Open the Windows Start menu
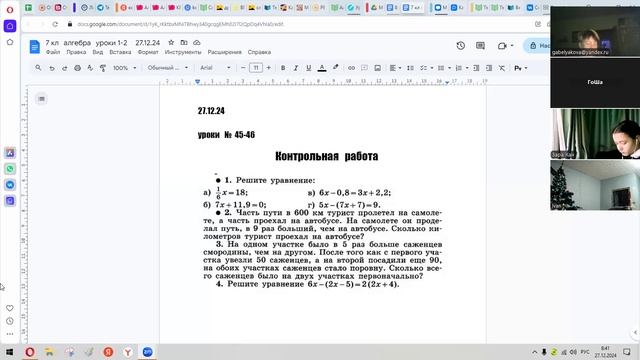 pyautogui.click(x=9, y=352)
